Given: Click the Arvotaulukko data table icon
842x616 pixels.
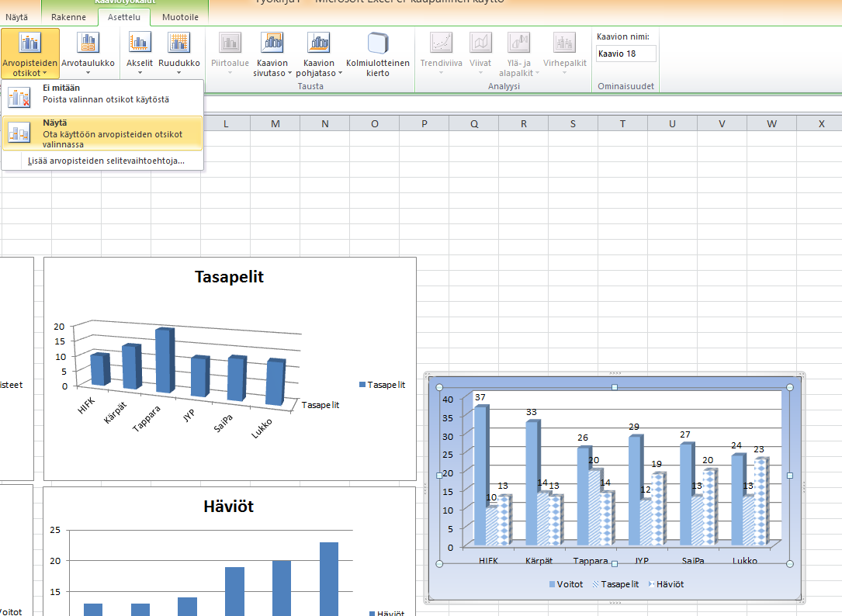Looking at the screenshot, I should coord(88,43).
